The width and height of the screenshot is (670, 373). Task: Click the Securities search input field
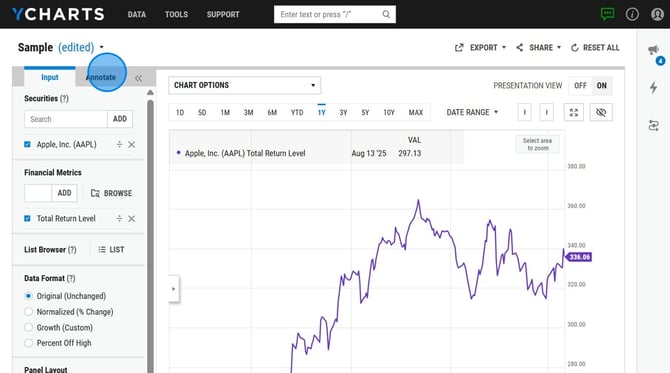coord(66,119)
